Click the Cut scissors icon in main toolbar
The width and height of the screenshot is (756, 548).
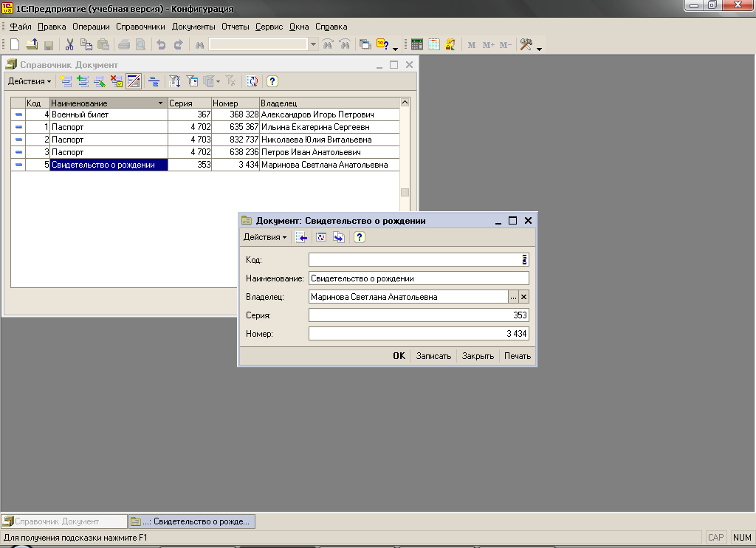click(x=70, y=44)
